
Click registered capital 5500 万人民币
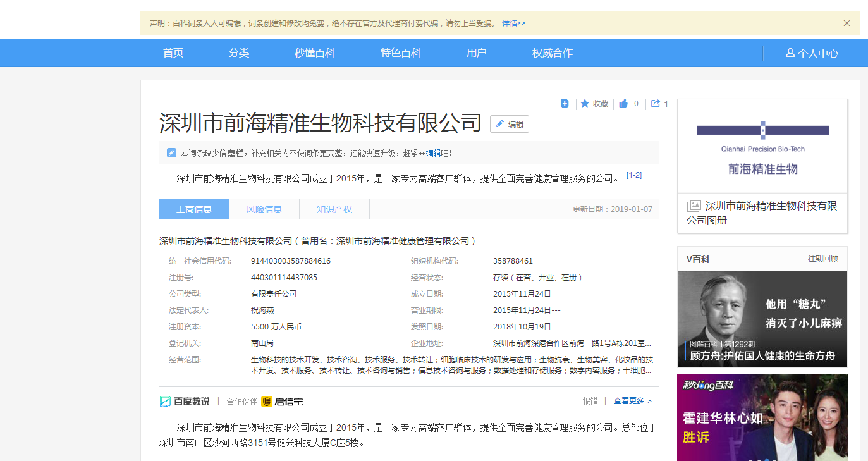[276, 327]
